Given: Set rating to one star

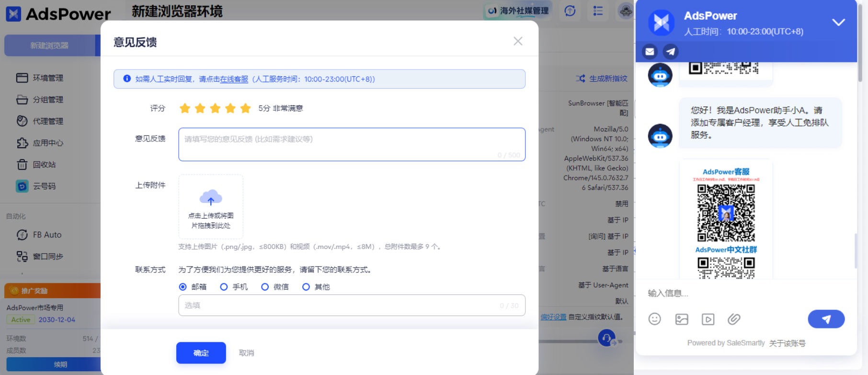Looking at the screenshot, I should coord(185,108).
